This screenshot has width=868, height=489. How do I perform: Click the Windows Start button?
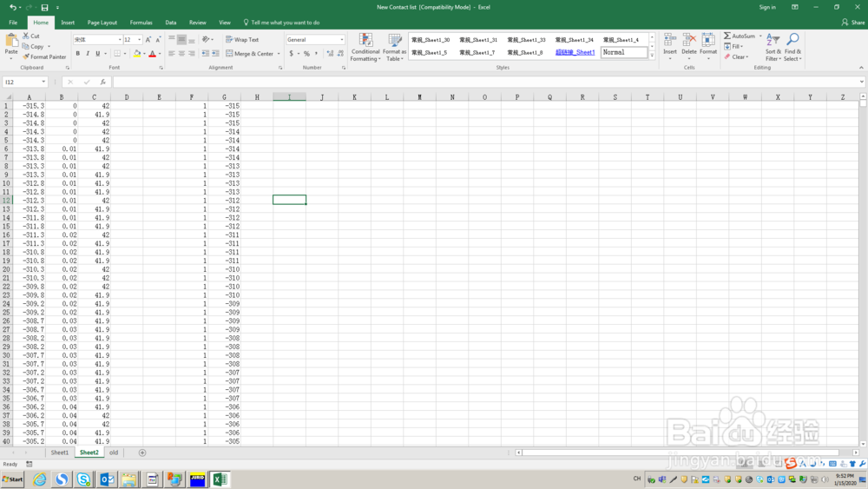(x=13, y=479)
